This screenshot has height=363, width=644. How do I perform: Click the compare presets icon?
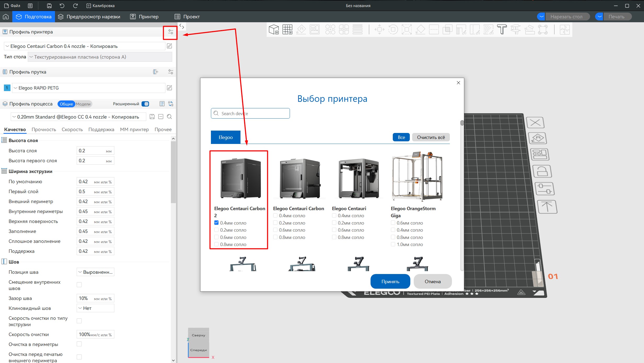pos(171,104)
